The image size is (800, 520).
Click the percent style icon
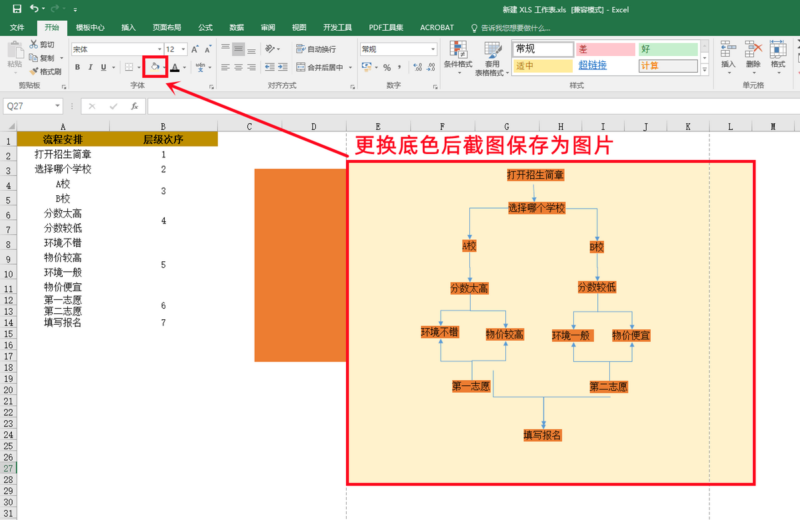pyautogui.click(x=387, y=67)
